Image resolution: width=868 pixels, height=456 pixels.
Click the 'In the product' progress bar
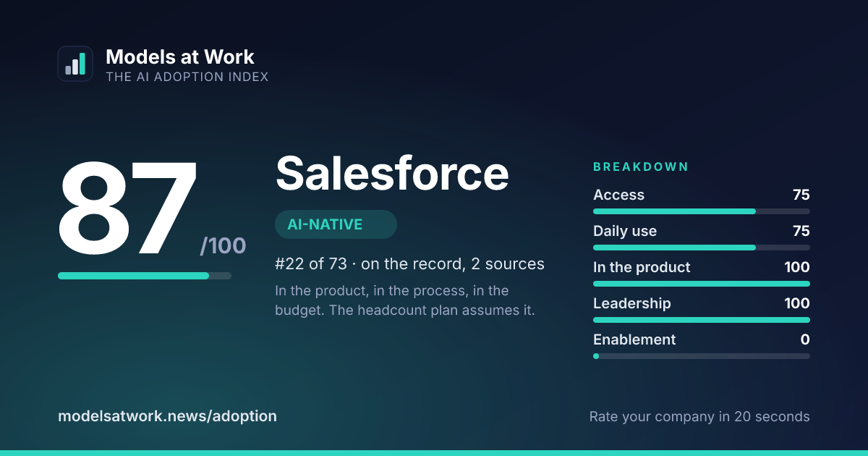[x=702, y=284]
